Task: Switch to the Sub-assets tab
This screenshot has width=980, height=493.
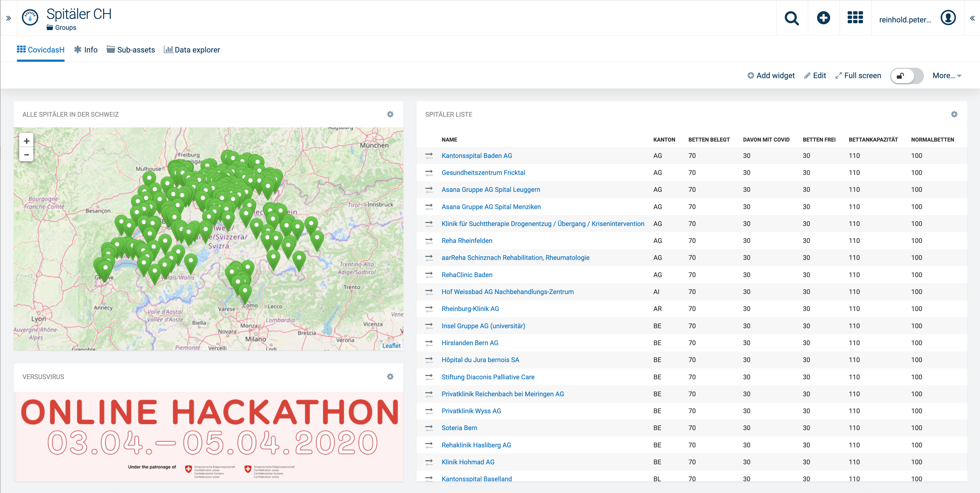Action: click(x=130, y=50)
